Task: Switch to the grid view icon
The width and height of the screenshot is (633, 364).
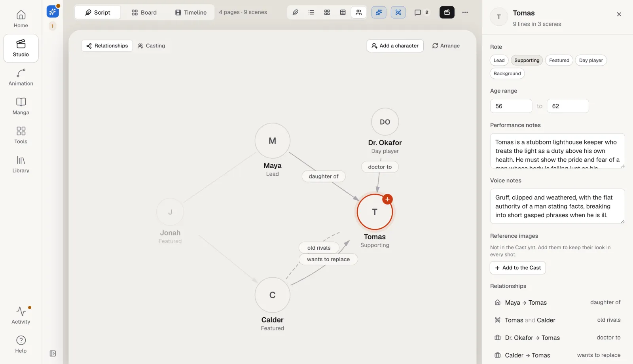Action: [x=327, y=12]
